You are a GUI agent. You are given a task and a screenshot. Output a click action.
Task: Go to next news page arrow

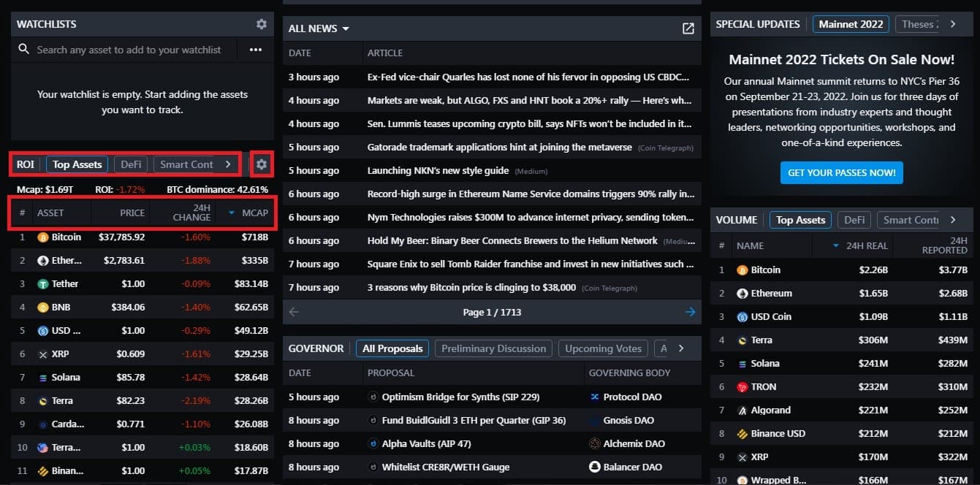pos(691,312)
